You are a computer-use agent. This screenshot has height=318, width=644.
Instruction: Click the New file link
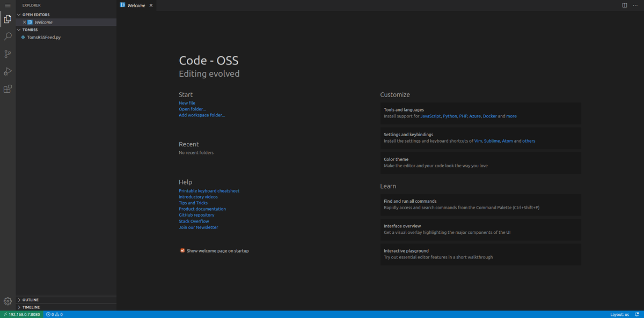tap(187, 103)
